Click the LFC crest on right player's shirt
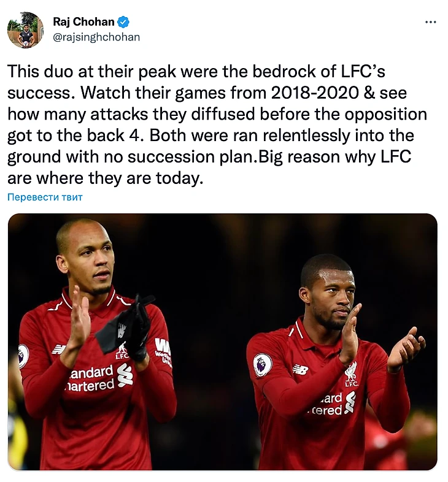The height and width of the screenshot is (482, 448). click(x=351, y=374)
